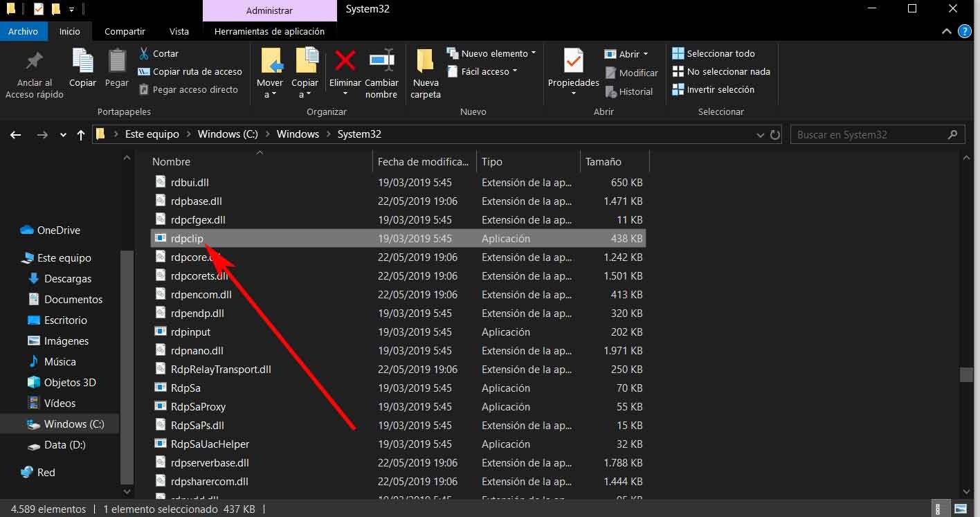
Task: Select Data (D:) drive in sidebar
Action: (56, 445)
